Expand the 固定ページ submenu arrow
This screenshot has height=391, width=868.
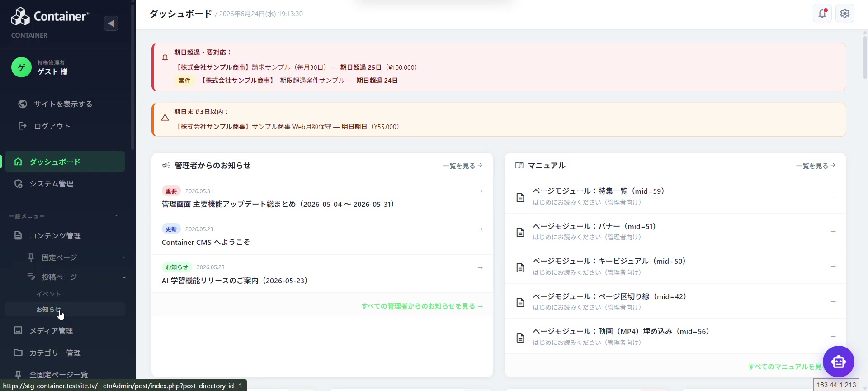pyautogui.click(x=124, y=257)
